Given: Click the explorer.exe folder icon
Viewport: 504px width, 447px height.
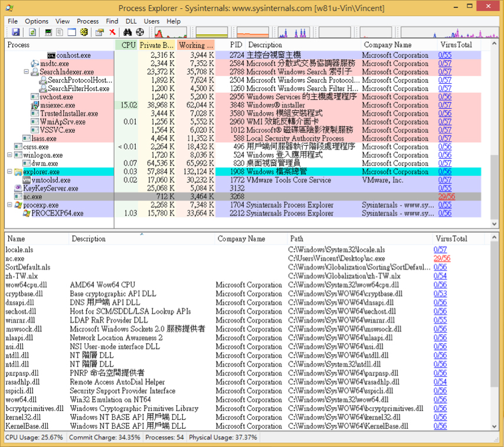Looking at the screenshot, I should pyautogui.click(x=18, y=172).
